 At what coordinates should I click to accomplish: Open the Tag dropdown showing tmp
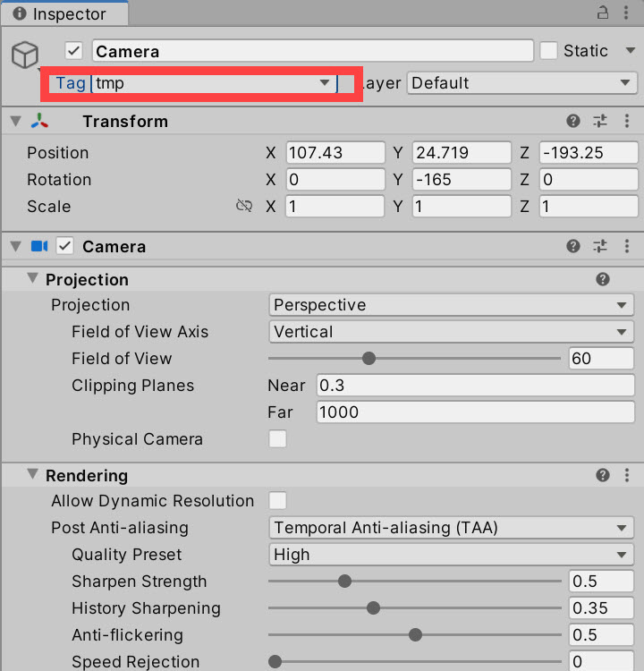[215, 83]
